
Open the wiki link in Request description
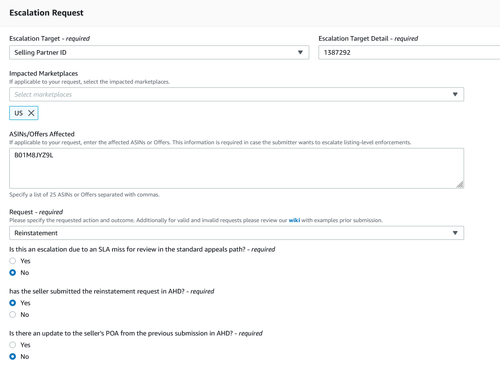tap(294, 220)
